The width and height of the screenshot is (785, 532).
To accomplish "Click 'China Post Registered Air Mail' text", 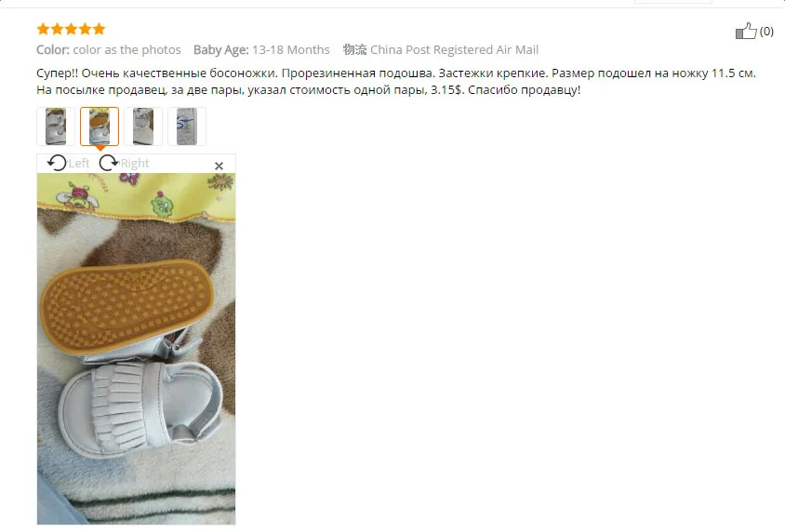I will 454,49.
